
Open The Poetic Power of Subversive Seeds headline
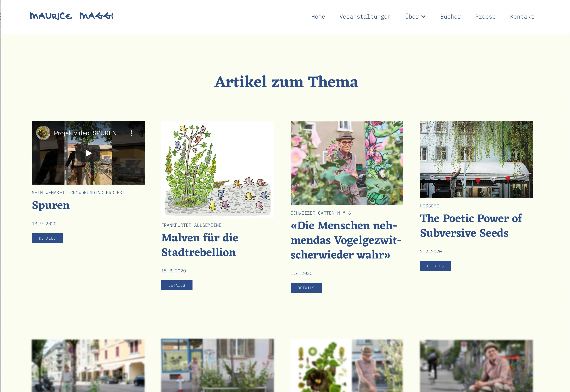tap(471, 225)
